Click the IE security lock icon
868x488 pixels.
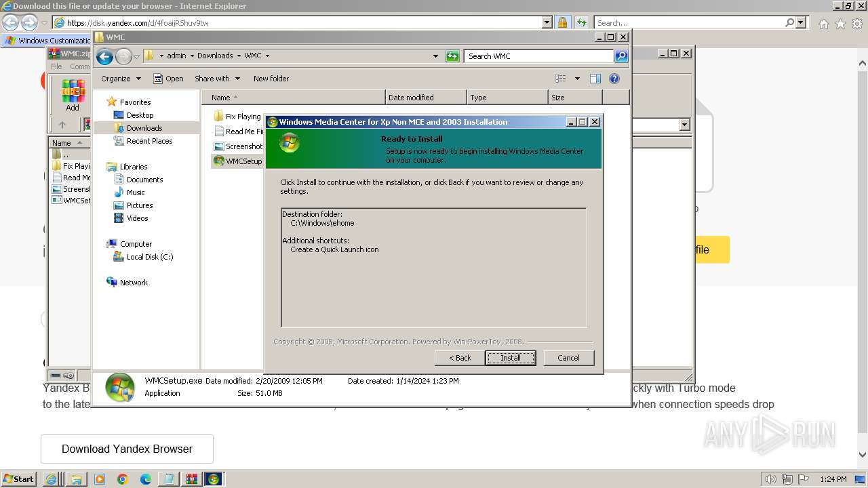pyautogui.click(x=562, y=22)
